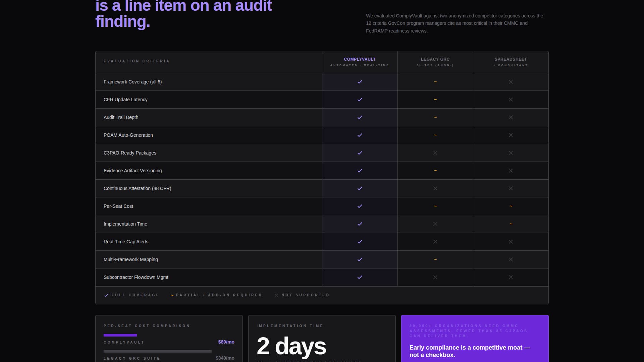Click Spreadsheet X mark for Subcontractor Flowdown Mgmt

tap(511, 277)
